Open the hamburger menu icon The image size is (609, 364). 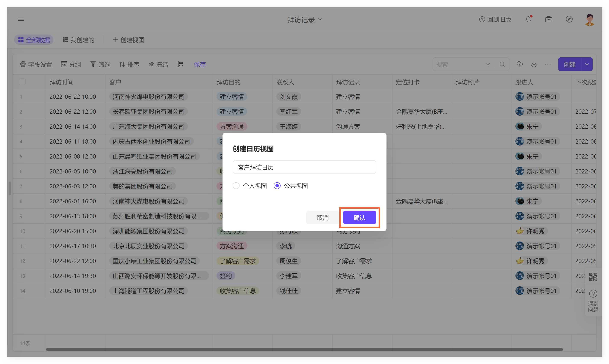[x=21, y=19]
